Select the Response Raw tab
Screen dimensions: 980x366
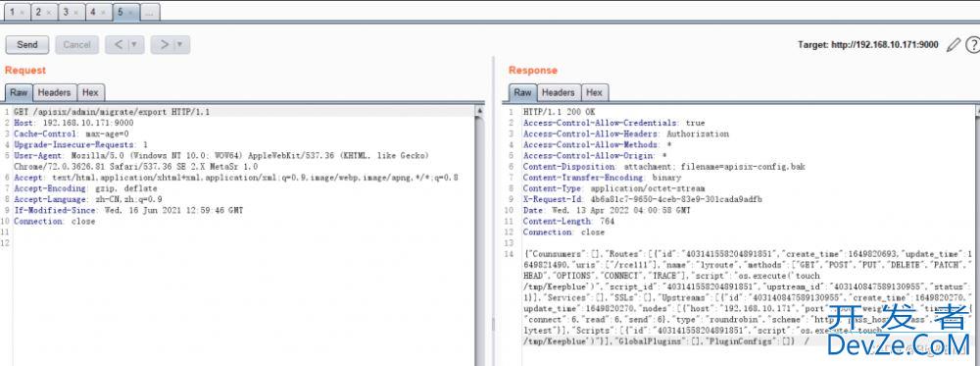tap(522, 92)
